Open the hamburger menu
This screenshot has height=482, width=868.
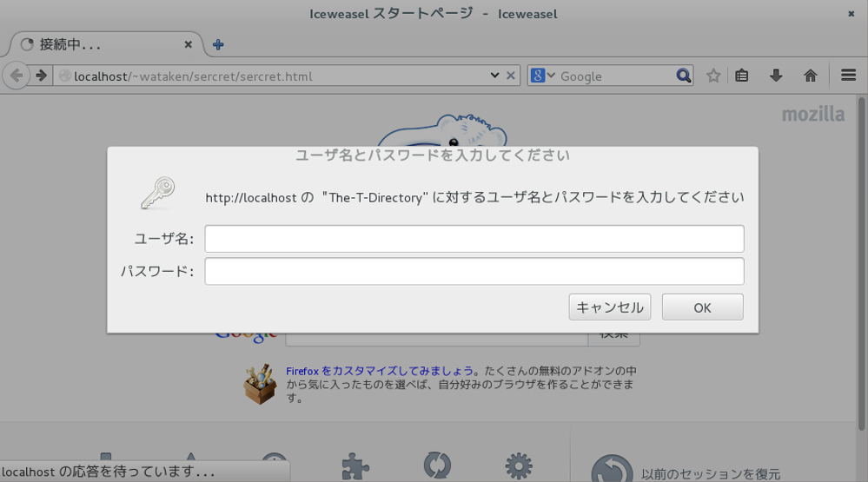click(848, 75)
